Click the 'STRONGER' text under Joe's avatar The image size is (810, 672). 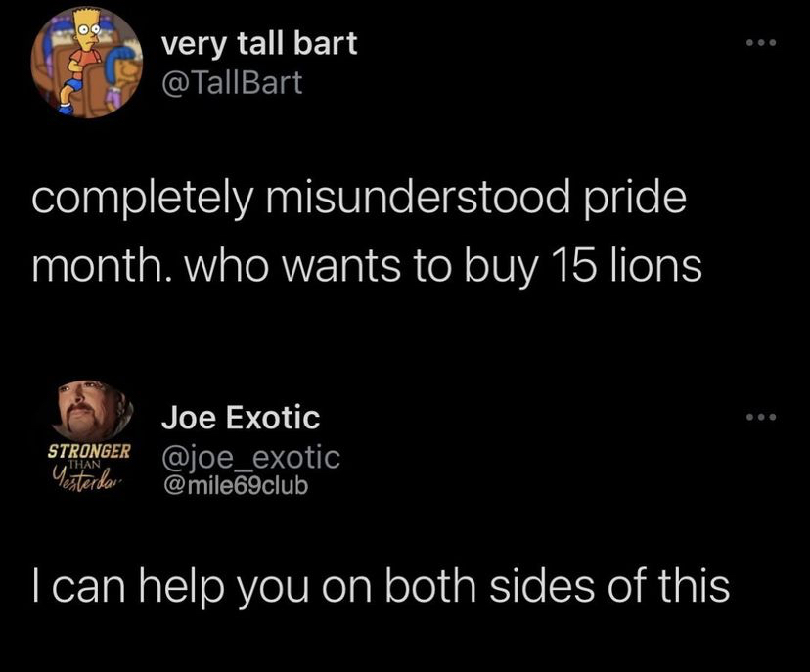click(x=89, y=451)
